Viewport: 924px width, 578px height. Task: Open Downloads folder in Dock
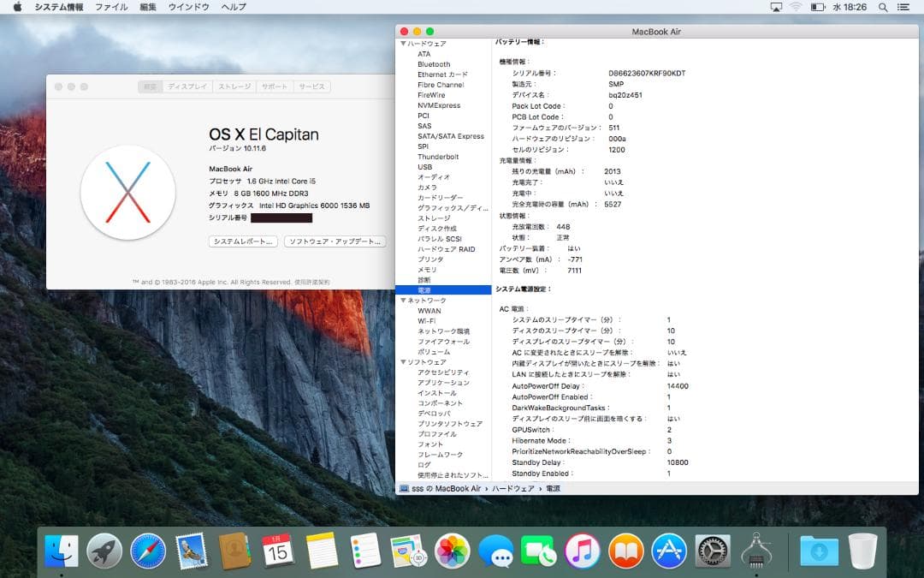point(819,551)
